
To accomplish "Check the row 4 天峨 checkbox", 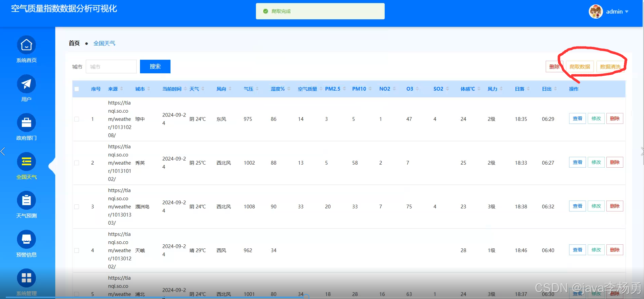I will [77, 250].
